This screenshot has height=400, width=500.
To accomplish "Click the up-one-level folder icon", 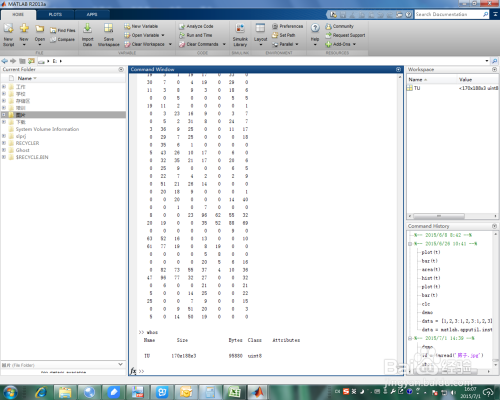I will click(22, 61).
